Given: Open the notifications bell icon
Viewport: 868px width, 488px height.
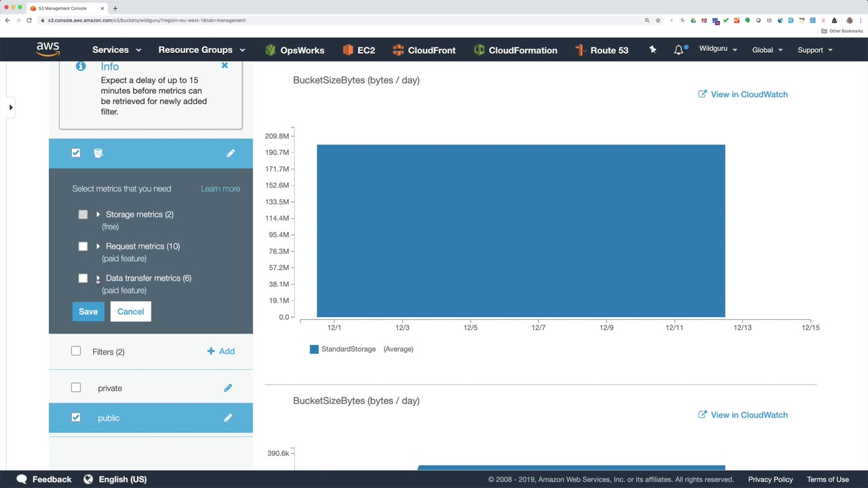Looking at the screenshot, I should [x=679, y=49].
